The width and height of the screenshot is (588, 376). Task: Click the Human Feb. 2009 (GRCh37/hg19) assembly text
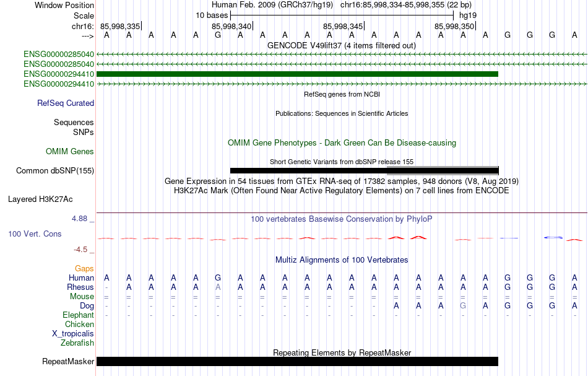[272, 5]
